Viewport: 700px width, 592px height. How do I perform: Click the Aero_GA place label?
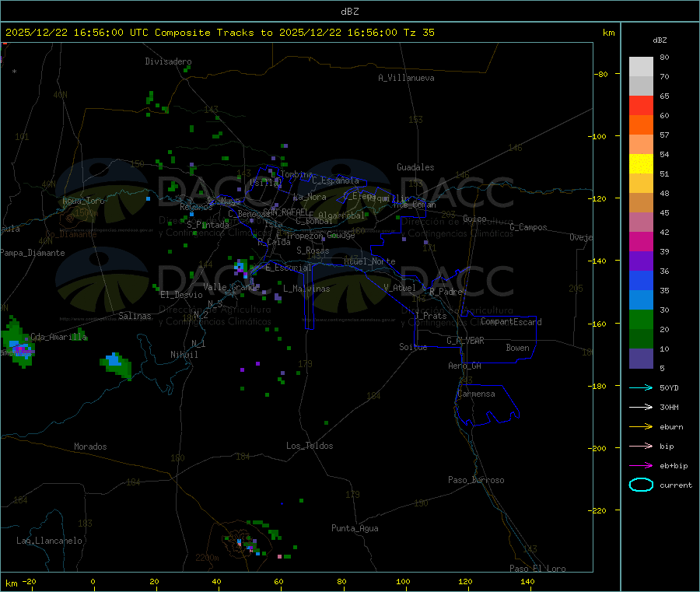click(x=465, y=366)
